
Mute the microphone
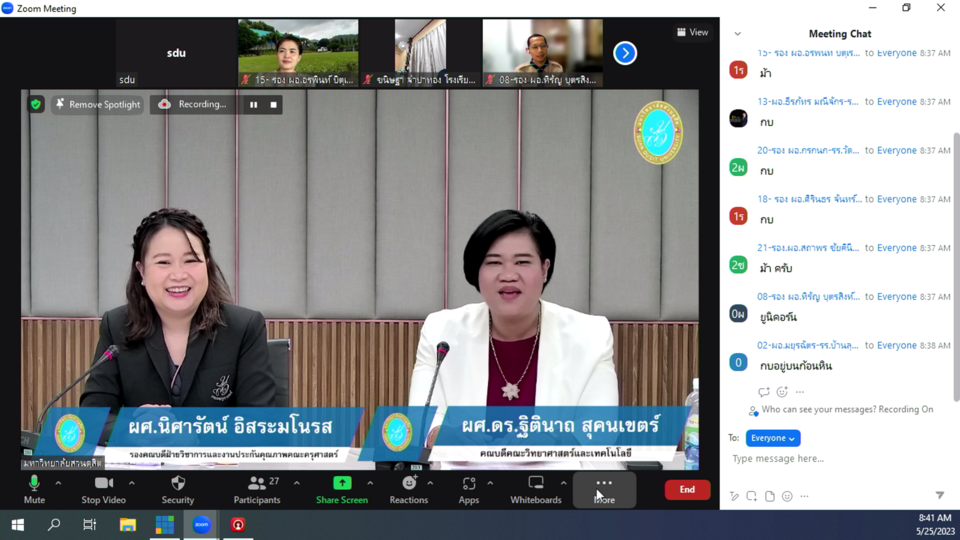click(34, 488)
